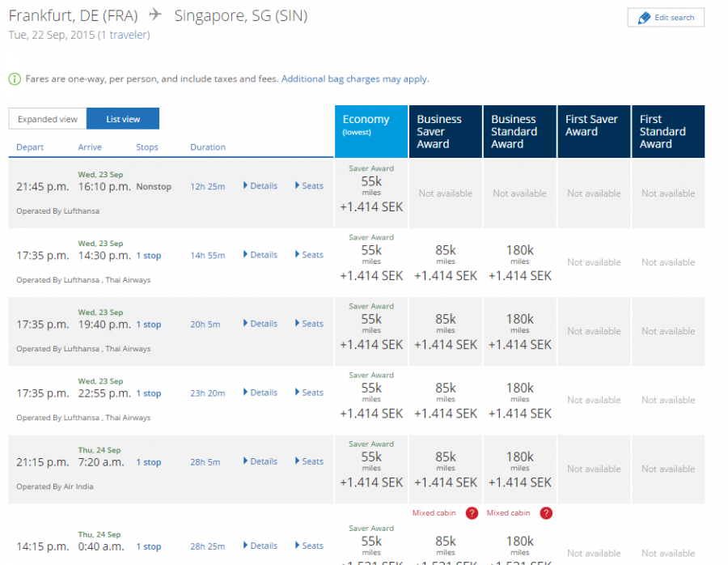Switch to List view

click(123, 119)
